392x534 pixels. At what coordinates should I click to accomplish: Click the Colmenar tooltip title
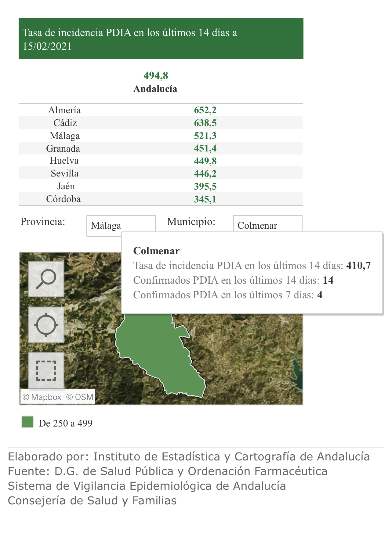click(x=156, y=251)
